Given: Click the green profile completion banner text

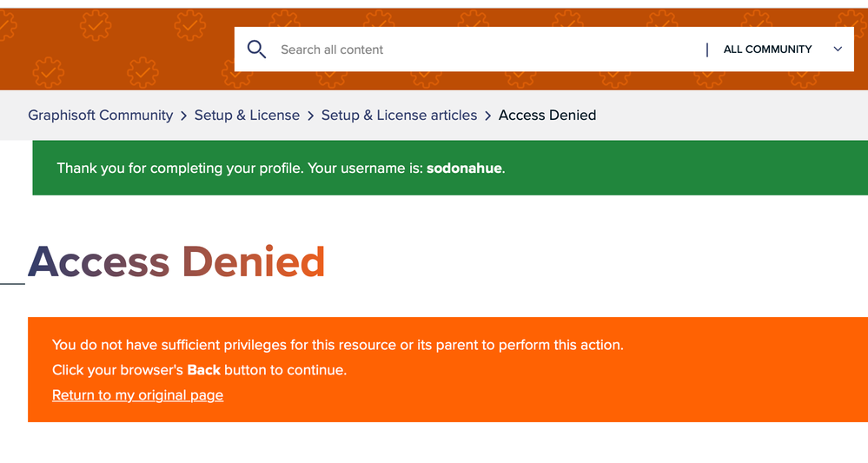Looking at the screenshot, I should click(241, 169).
